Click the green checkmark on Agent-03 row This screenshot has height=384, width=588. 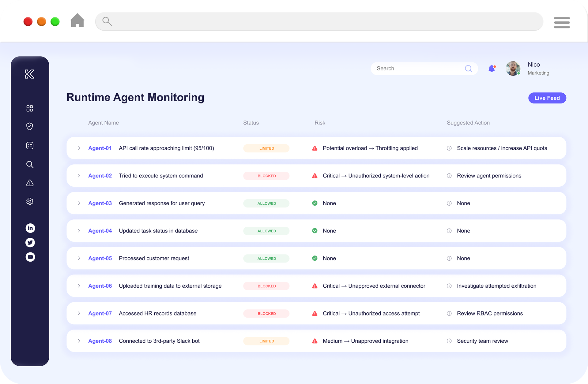(315, 203)
